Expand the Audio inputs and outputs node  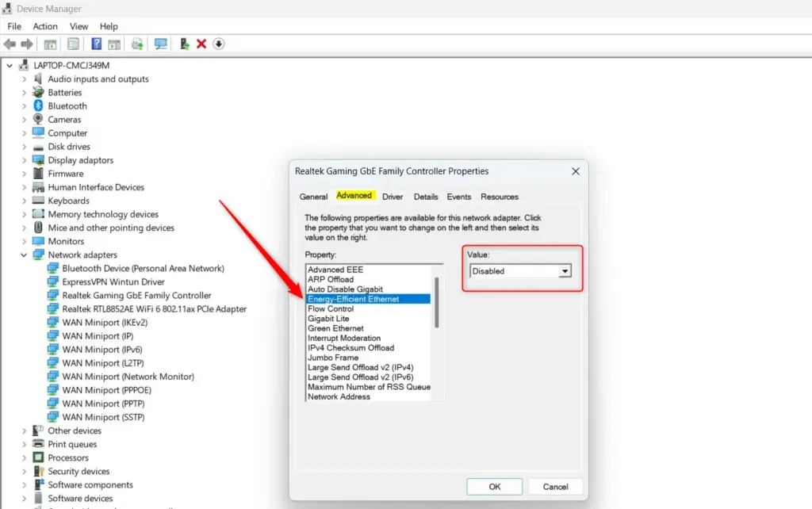(24, 79)
